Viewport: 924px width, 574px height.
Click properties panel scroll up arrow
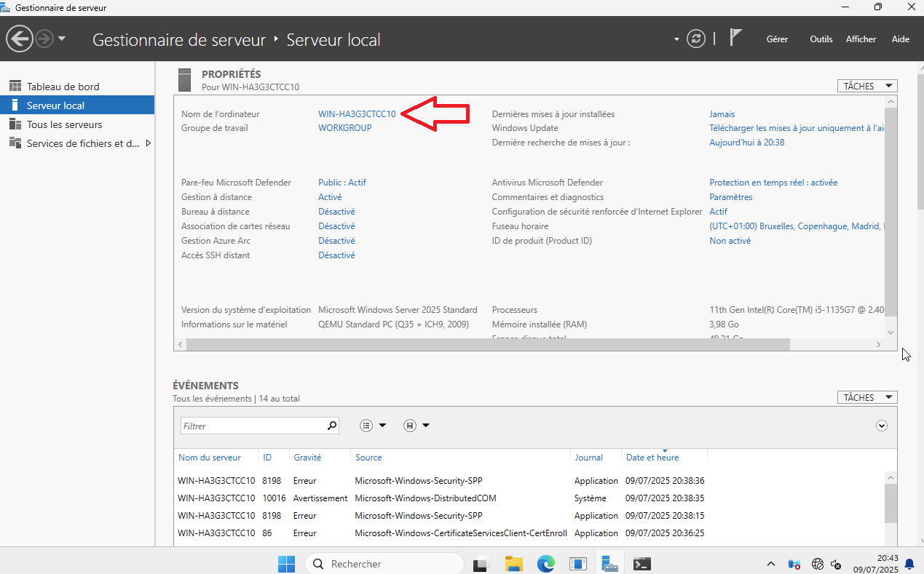891,102
